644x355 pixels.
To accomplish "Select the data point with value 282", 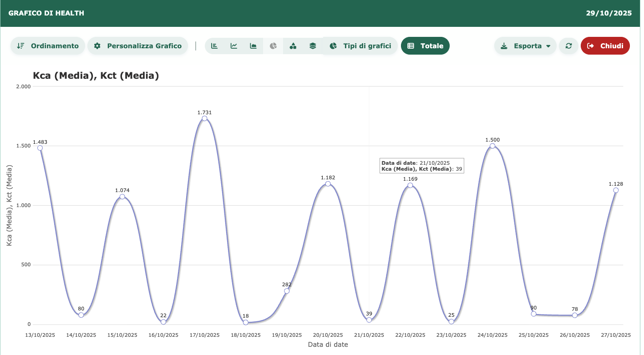I will tap(287, 291).
